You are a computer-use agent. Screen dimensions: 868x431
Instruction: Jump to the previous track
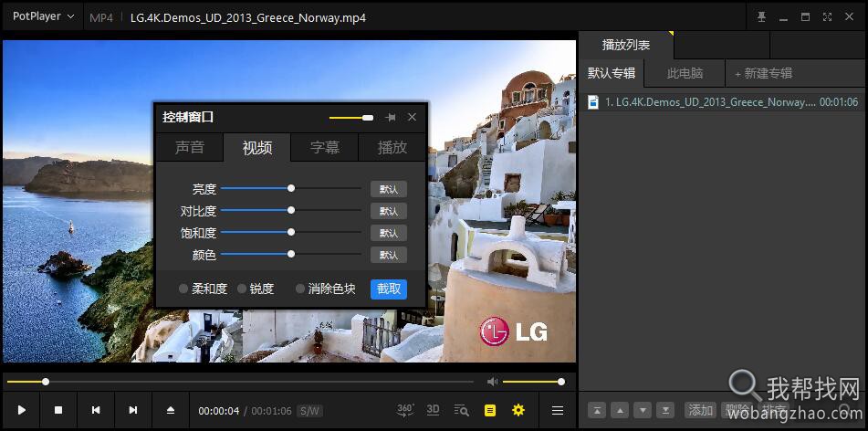coord(96,410)
